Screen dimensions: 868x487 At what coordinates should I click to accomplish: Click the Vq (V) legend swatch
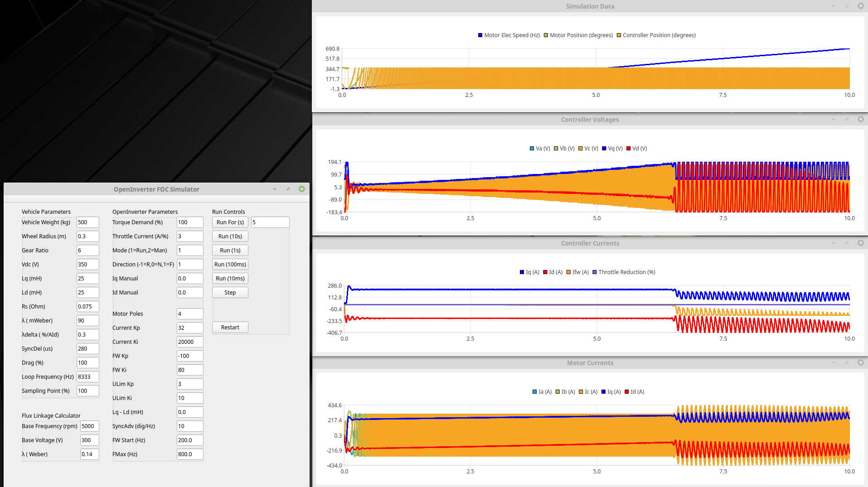(x=604, y=149)
